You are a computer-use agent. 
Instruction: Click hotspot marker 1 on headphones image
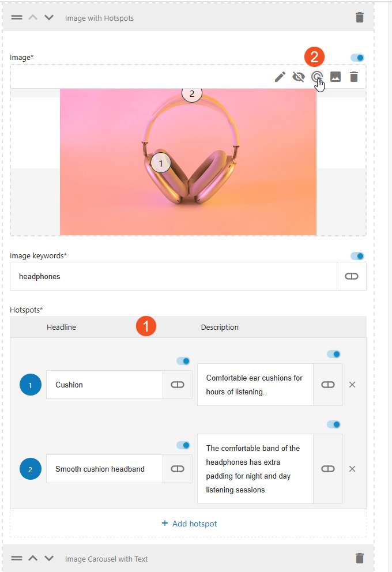pyautogui.click(x=161, y=164)
